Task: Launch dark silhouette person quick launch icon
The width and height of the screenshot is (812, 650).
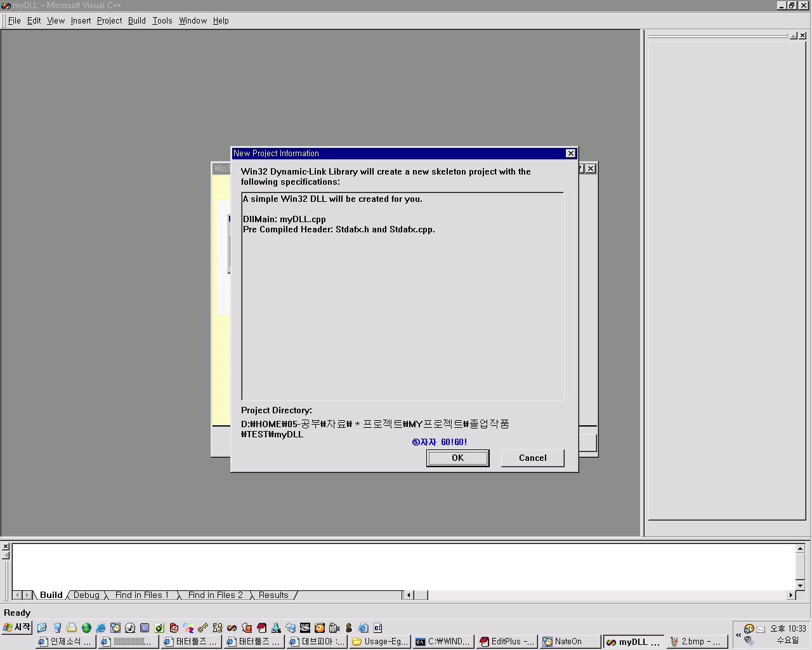Action: (x=349, y=628)
